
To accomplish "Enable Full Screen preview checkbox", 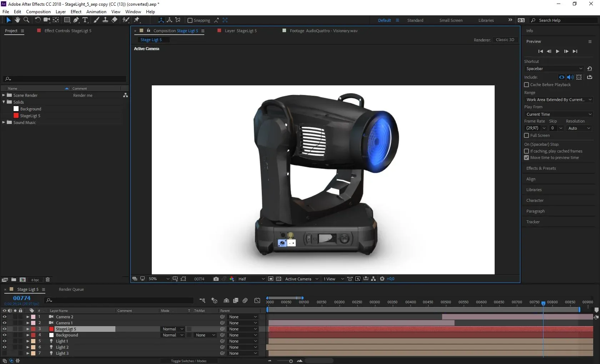I will (526, 136).
